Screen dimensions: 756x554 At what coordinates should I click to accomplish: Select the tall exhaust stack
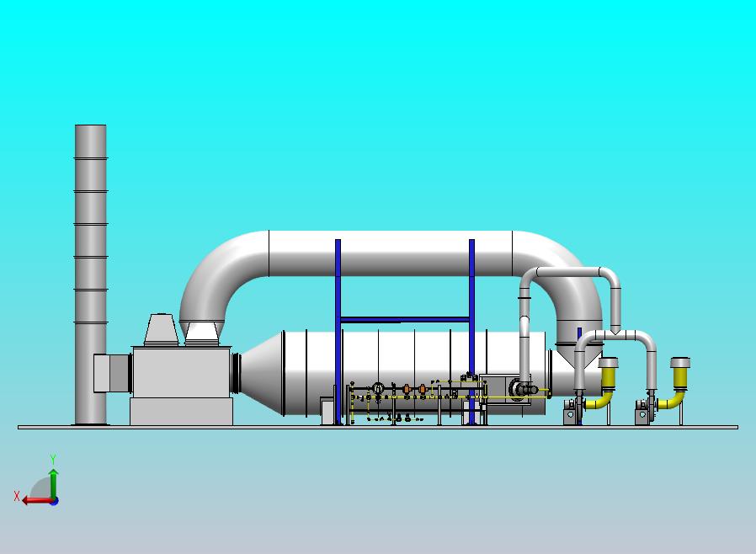tap(91, 274)
